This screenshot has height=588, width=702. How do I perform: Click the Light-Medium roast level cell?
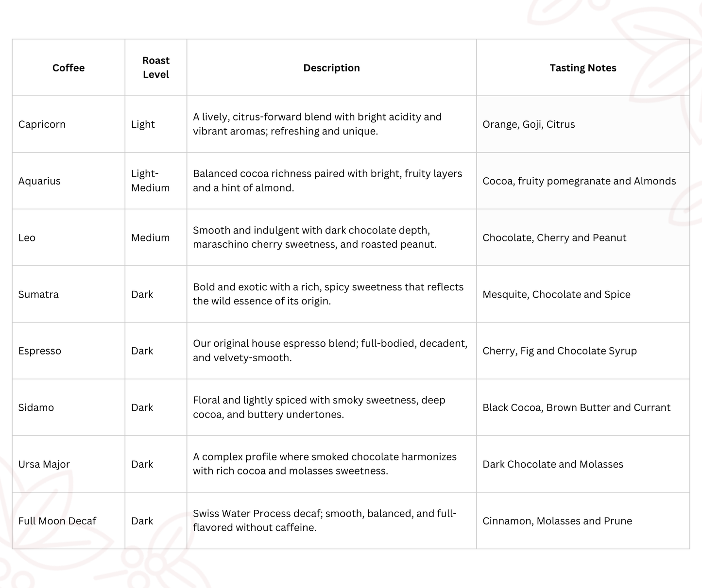pos(150,181)
